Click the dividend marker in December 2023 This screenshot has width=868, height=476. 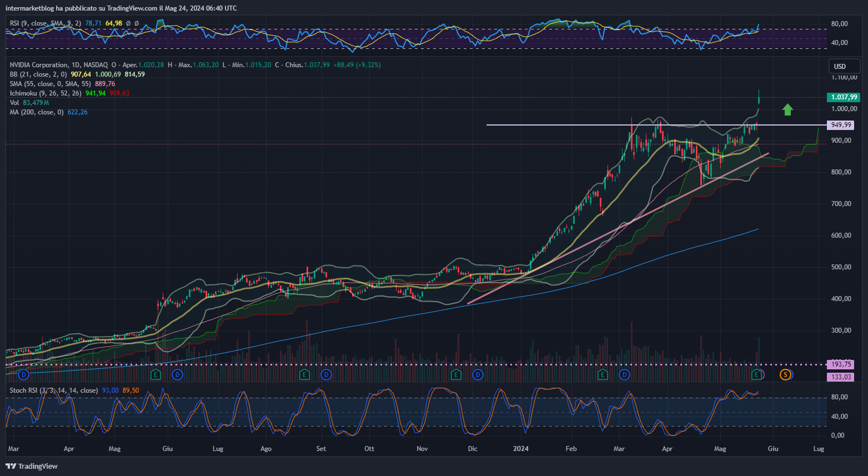(478, 375)
